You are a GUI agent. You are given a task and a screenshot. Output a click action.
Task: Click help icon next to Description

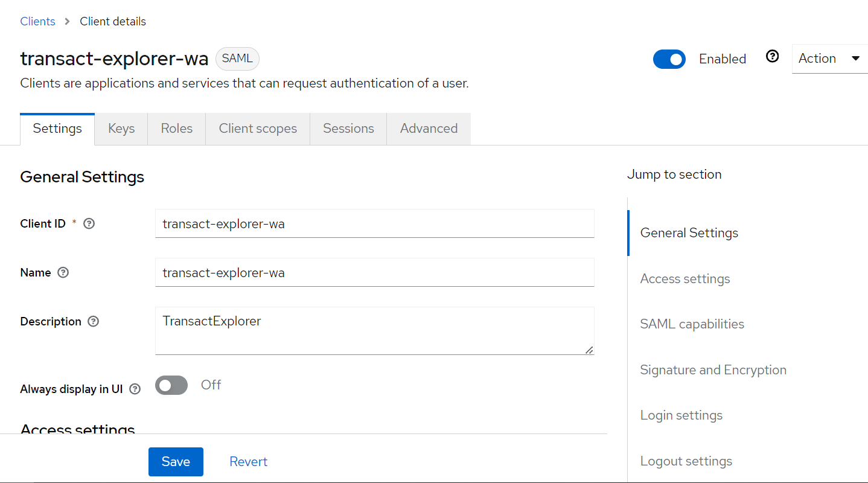coord(93,321)
